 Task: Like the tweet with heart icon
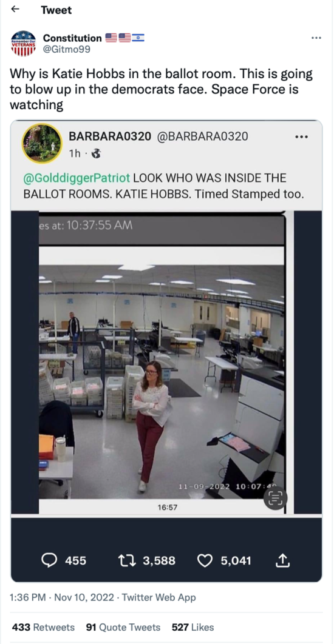[205, 561]
